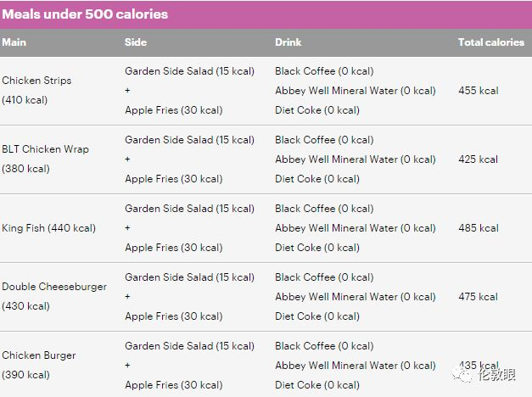The height and width of the screenshot is (397, 532).
Task: Click the Drink column header
Action: (x=288, y=42)
